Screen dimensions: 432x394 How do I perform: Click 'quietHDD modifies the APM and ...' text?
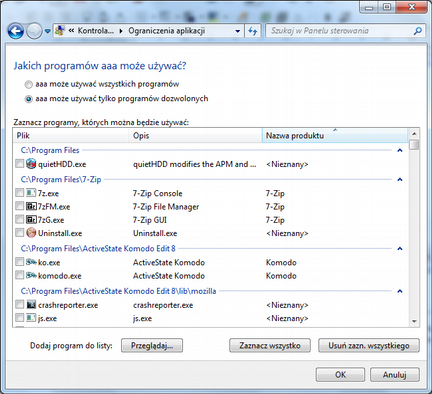click(x=195, y=164)
